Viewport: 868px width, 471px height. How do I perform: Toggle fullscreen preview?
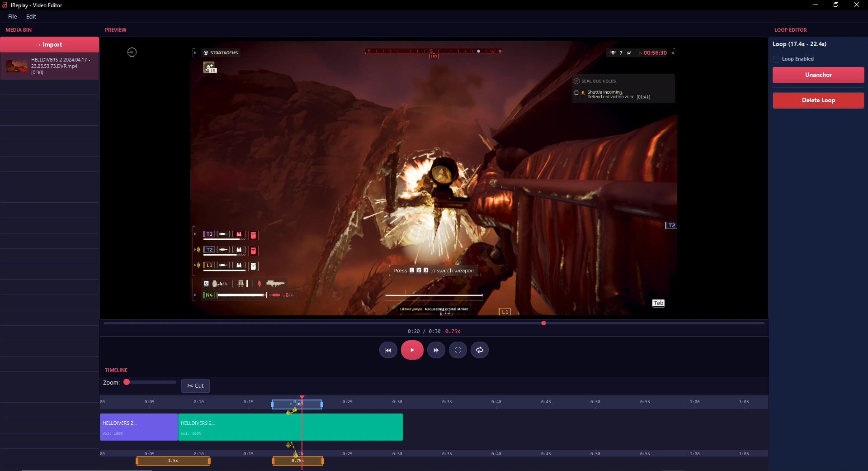(x=458, y=350)
